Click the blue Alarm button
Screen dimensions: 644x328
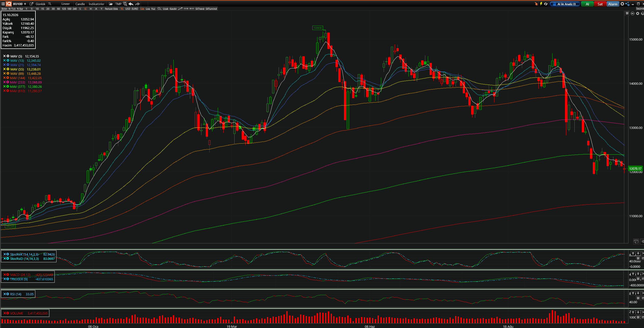coord(613,4)
